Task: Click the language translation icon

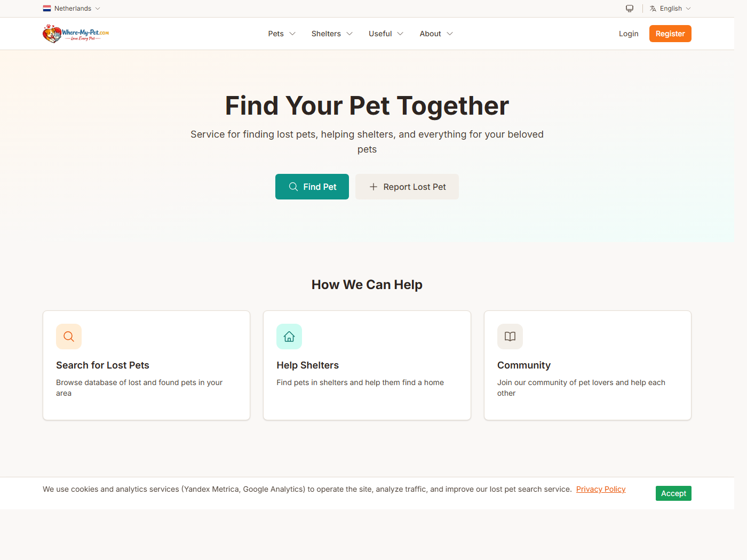Action: [x=653, y=8]
